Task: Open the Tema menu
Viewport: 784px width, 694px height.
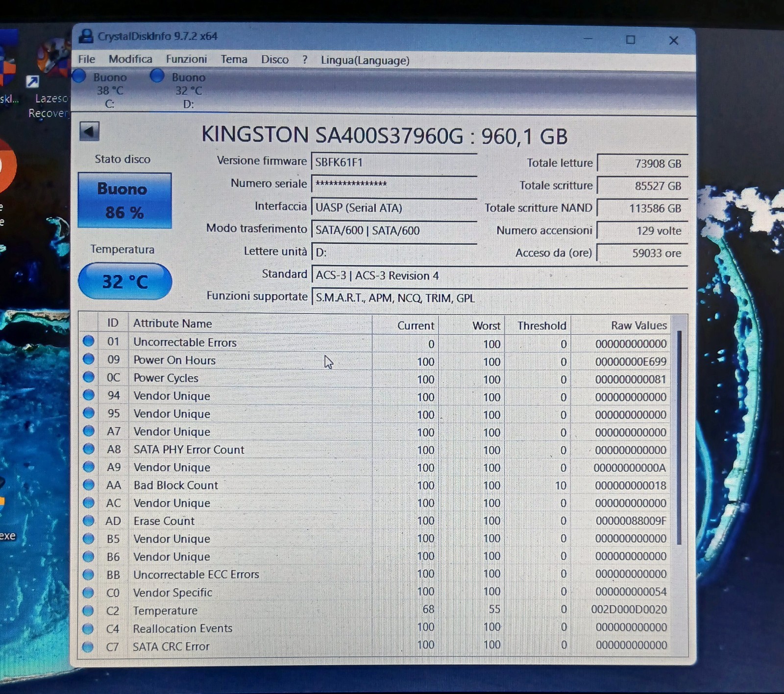Action: point(234,59)
